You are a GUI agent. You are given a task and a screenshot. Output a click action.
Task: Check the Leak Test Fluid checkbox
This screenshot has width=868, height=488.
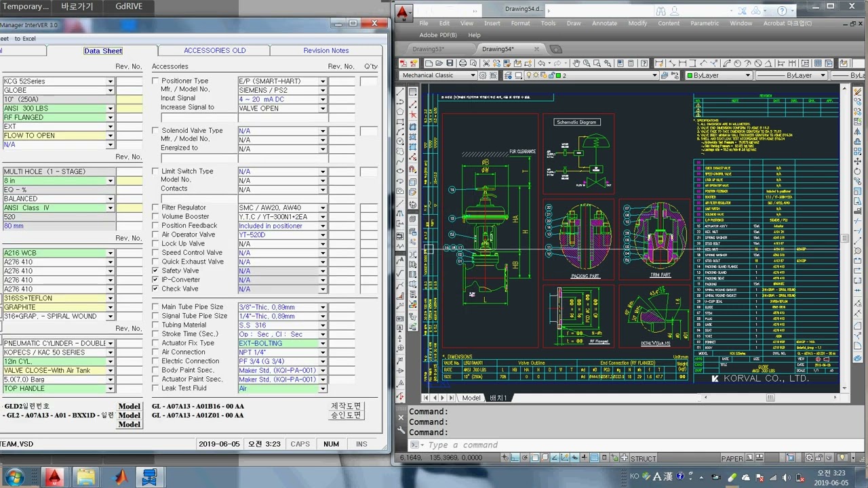[x=155, y=388]
